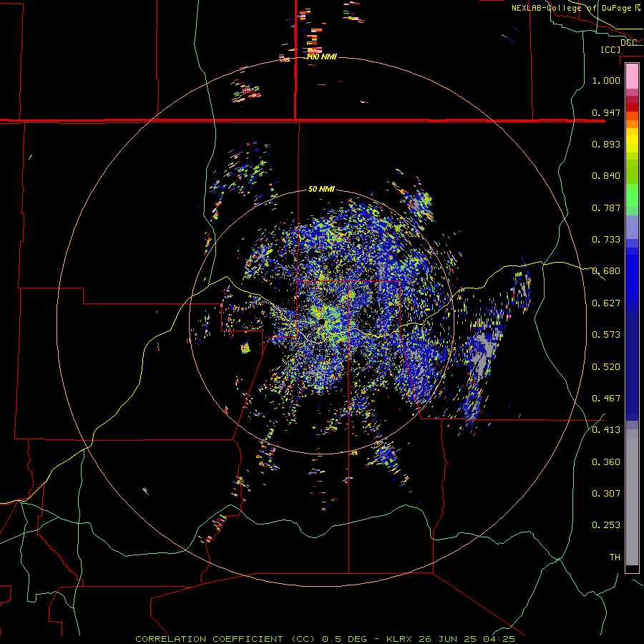Select the 0.467 scale value
Image resolution: width=644 pixels, height=644 pixels.
coord(606,399)
